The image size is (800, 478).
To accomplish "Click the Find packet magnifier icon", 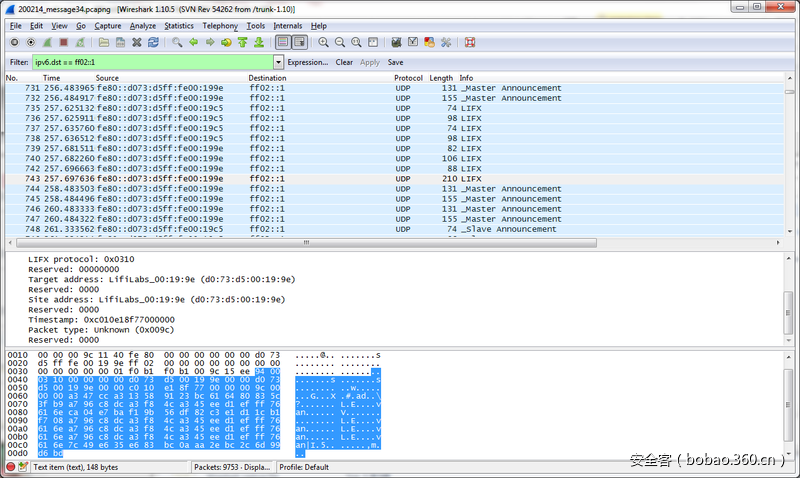I will point(177,43).
